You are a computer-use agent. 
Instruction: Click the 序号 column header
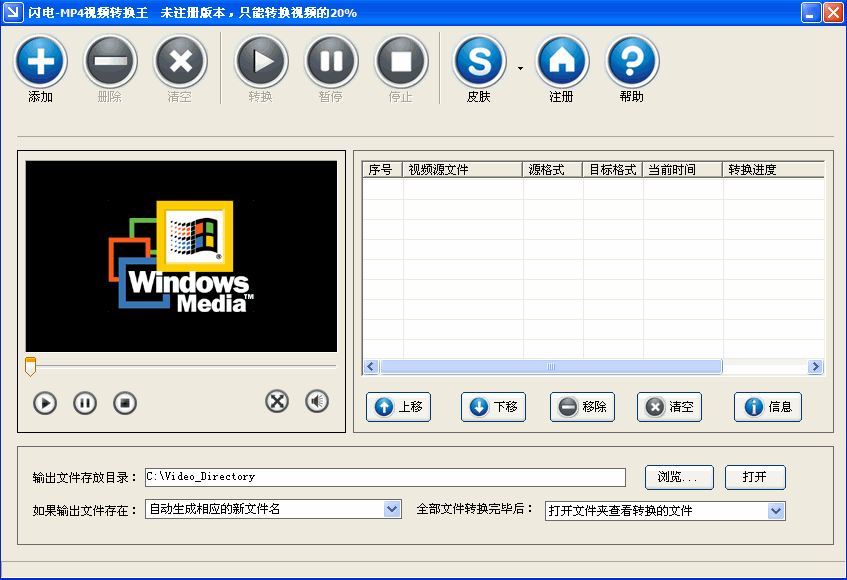click(382, 170)
